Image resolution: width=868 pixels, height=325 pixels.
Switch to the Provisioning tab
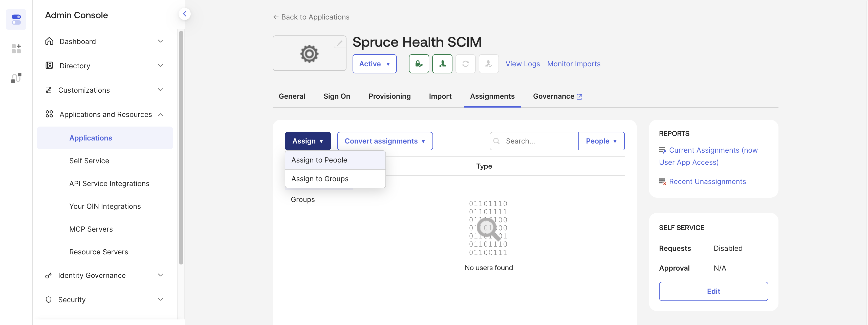click(389, 96)
